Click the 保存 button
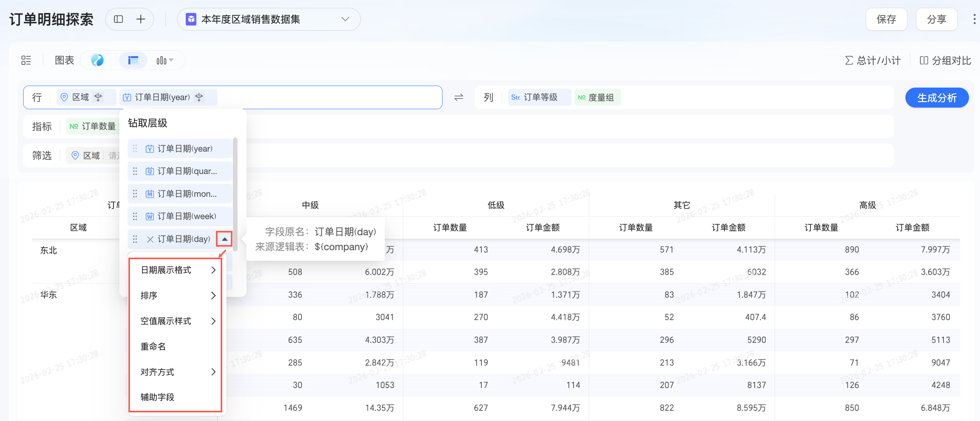This screenshot has height=421, width=980. 886,19
